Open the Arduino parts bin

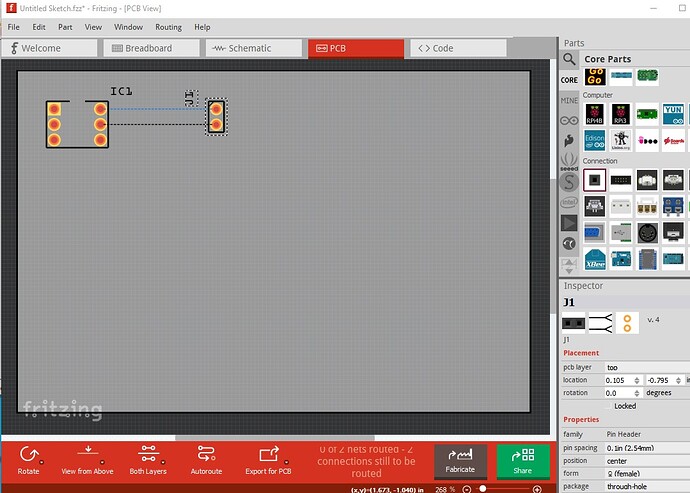coord(569,120)
